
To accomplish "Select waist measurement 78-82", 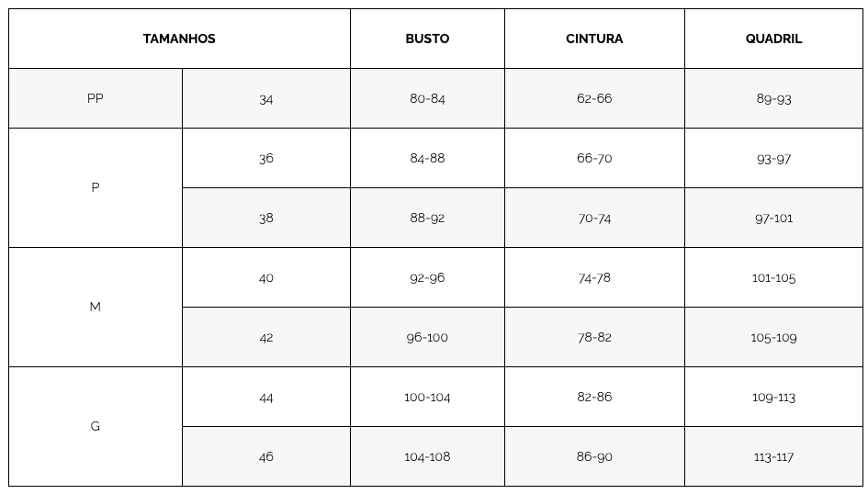I will click(x=594, y=337).
